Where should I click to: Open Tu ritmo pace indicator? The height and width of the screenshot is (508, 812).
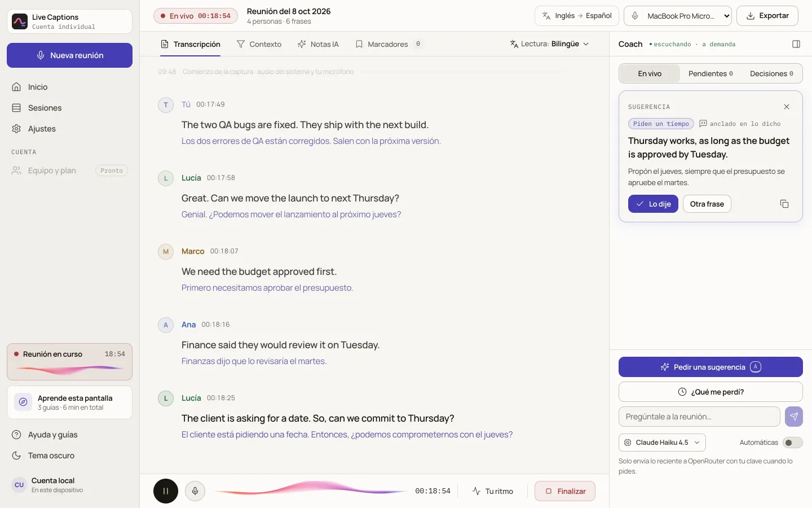[x=493, y=491]
